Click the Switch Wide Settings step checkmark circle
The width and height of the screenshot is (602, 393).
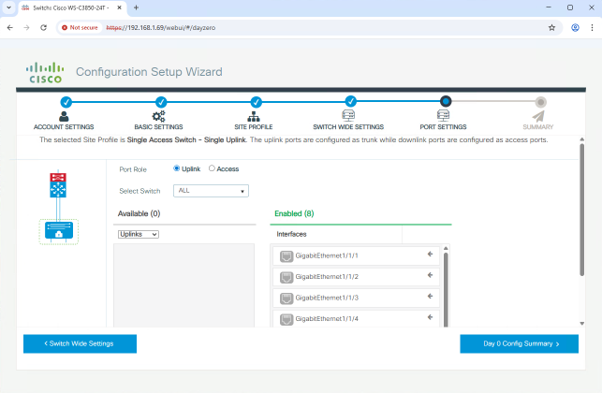[351, 101]
